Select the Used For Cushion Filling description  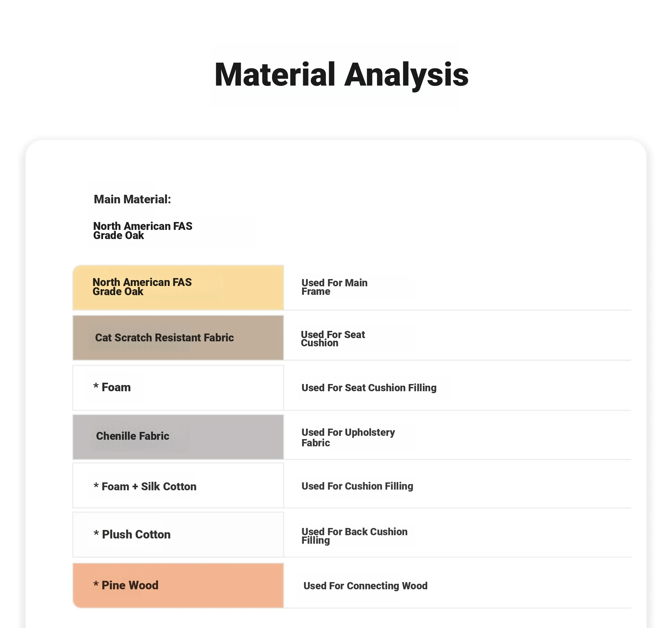tap(357, 486)
